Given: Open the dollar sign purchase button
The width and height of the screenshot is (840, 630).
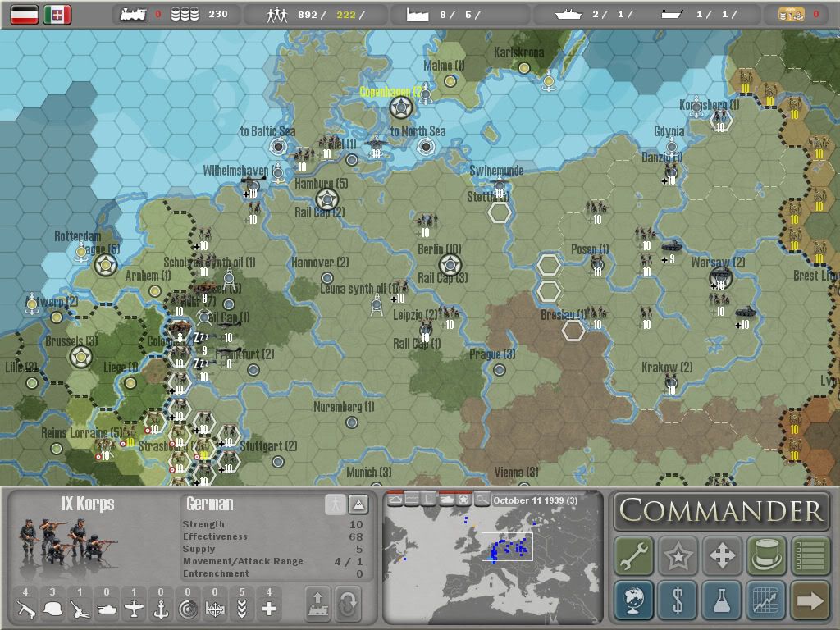Looking at the screenshot, I should [x=678, y=600].
